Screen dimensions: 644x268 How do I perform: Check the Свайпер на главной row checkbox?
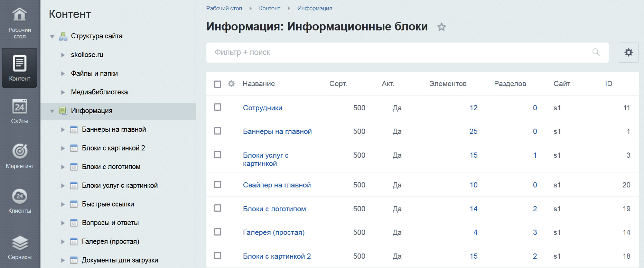pyautogui.click(x=217, y=185)
